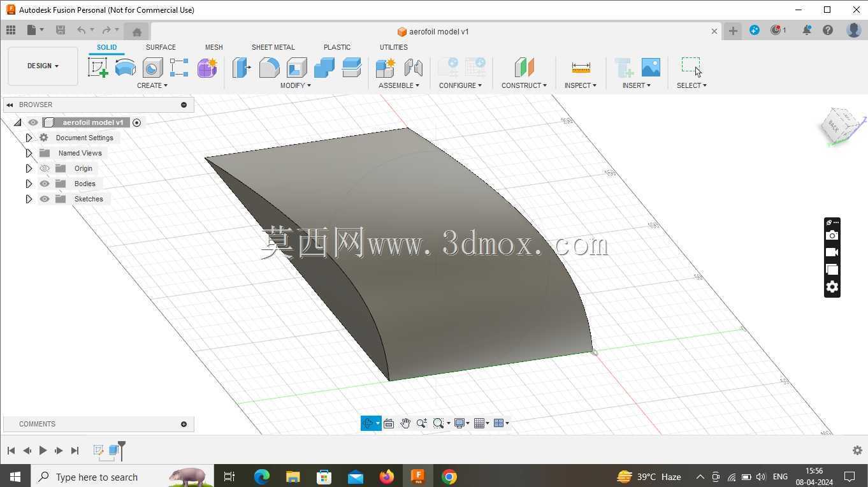868x487 pixels.
Task: Activate the window Select tool icon
Action: [691, 66]
